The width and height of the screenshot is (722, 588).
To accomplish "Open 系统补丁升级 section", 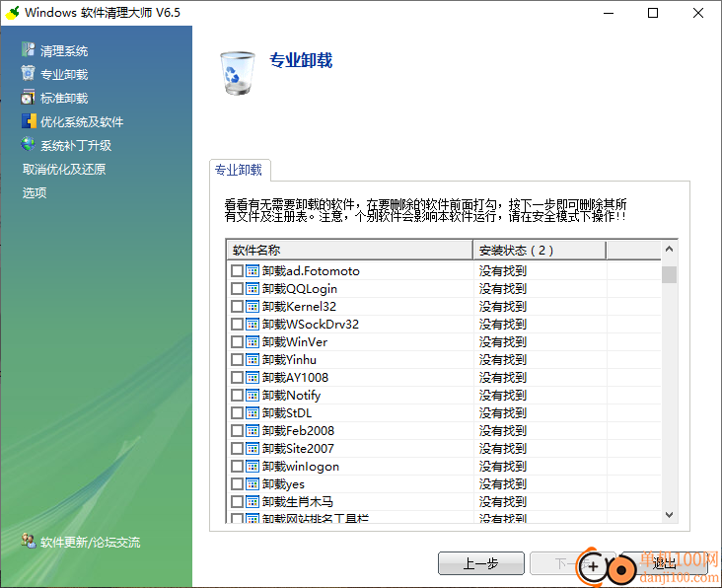I will click(x=76, y=145).
